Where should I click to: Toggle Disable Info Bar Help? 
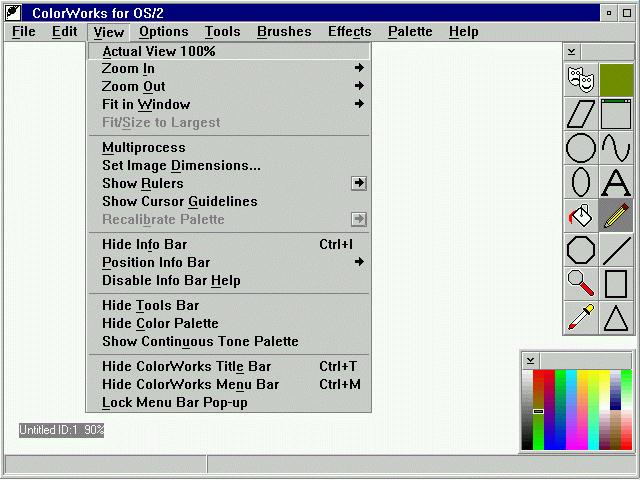(x=229, y=280)
